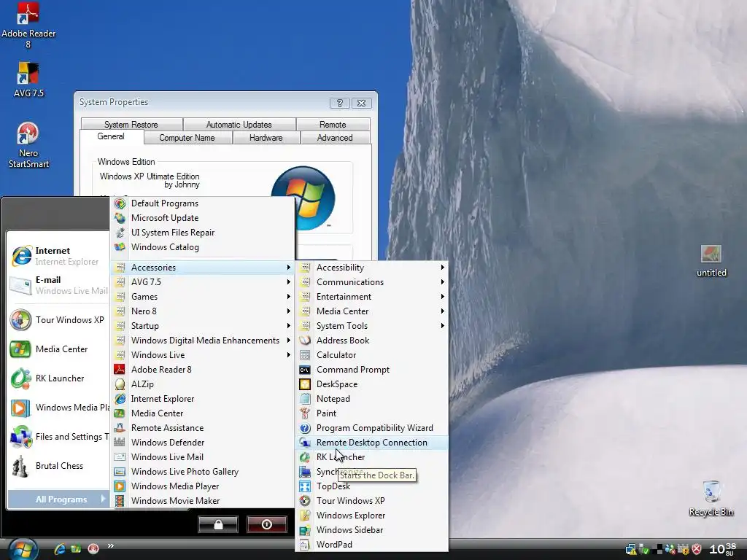Open Windows Sidebar from Accessories
Image resolution: width=747 pixels, height=560 pixels.
pyautogui.click(x=372, y=530)
